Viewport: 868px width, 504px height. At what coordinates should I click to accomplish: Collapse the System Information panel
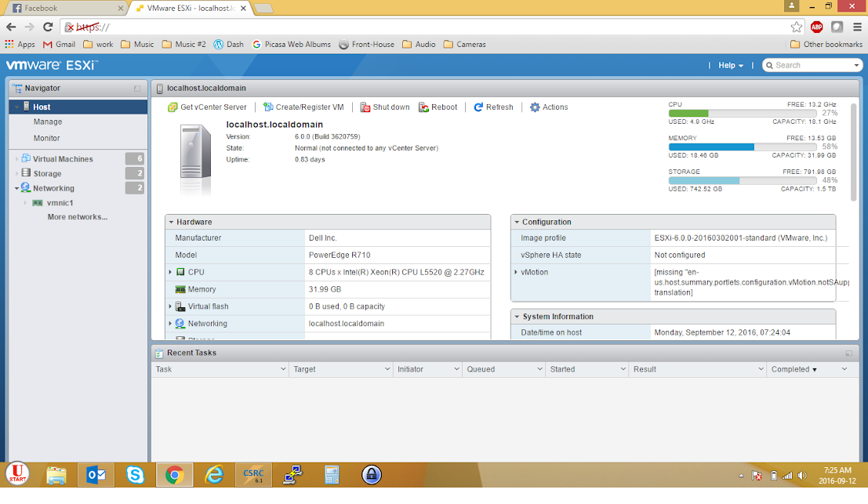517,317
